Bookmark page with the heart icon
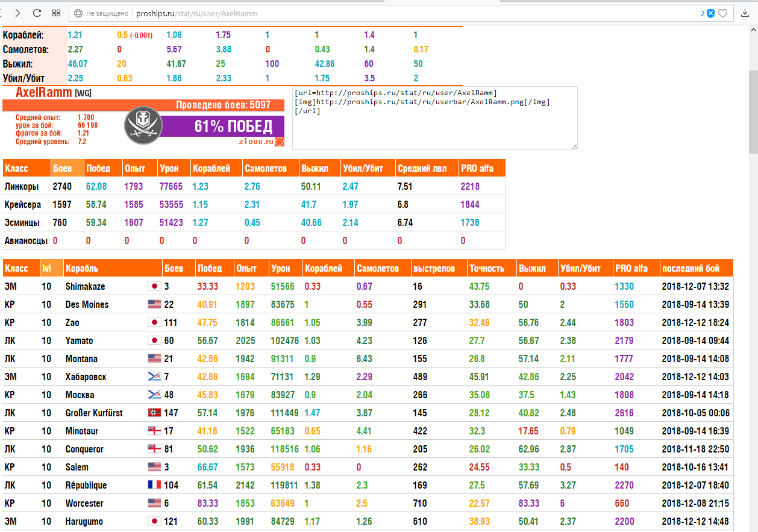The width and height of the screenshot is (758, 532). click(x=722, y=13)
